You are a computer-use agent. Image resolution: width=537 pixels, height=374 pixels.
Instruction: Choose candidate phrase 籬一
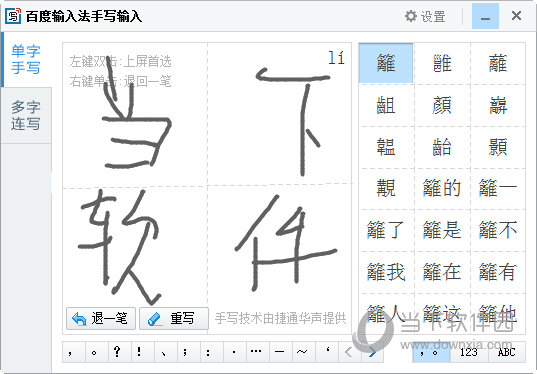[x=498, y=188]
